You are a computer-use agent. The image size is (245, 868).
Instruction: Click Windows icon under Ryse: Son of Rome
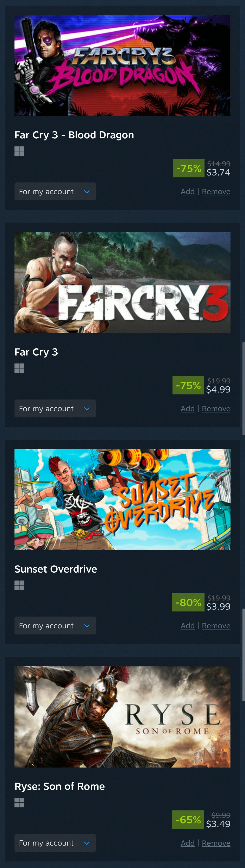pyautogui.click(x=19, y=803)
